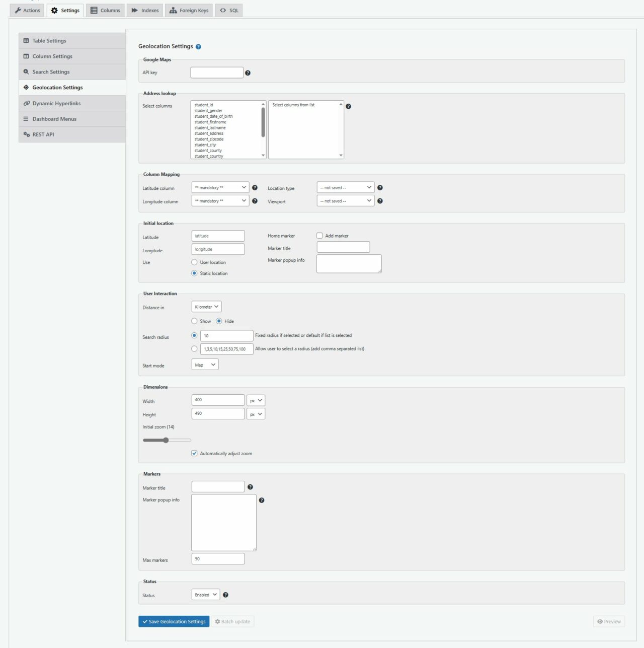Uncheck Automatically adjust zoom
This screenshot has width=644, height=648.
pyautogui.click(x=194, y=453)
